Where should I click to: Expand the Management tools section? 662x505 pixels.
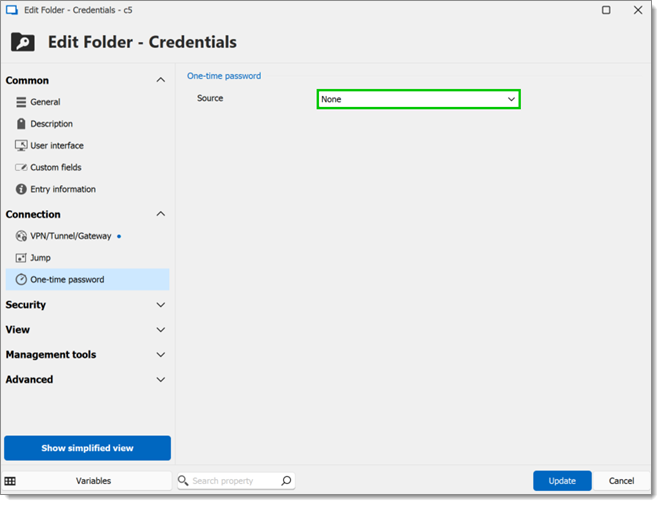(161, 355)
